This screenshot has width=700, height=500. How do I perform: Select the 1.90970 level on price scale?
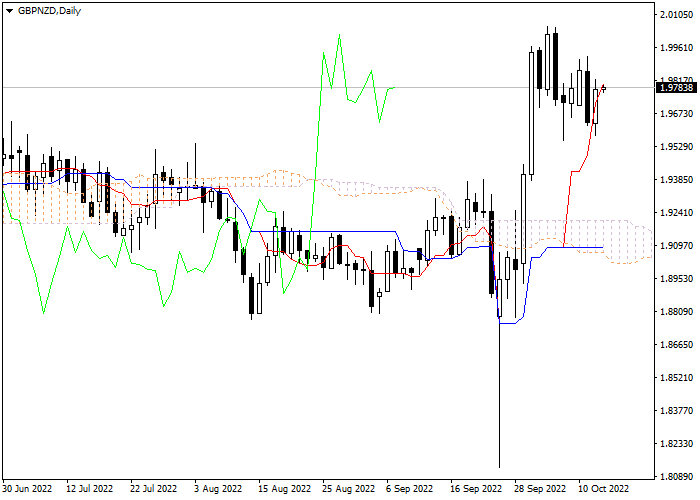[x=676, y=245]
